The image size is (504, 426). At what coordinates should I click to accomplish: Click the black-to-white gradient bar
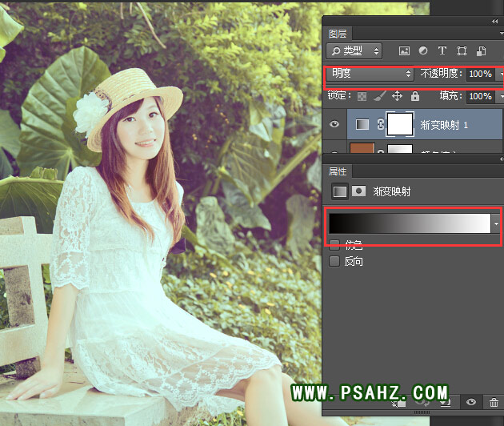[409, 223]
